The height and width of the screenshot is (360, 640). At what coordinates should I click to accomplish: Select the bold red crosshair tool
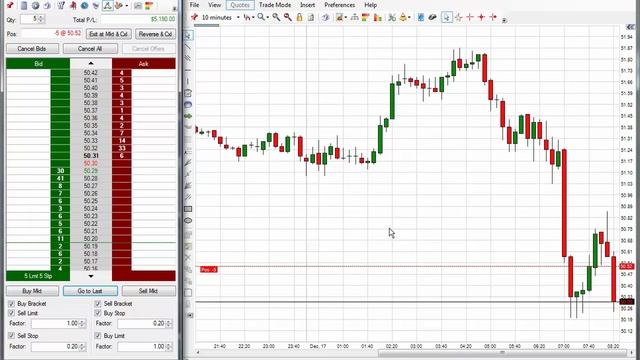481,17
